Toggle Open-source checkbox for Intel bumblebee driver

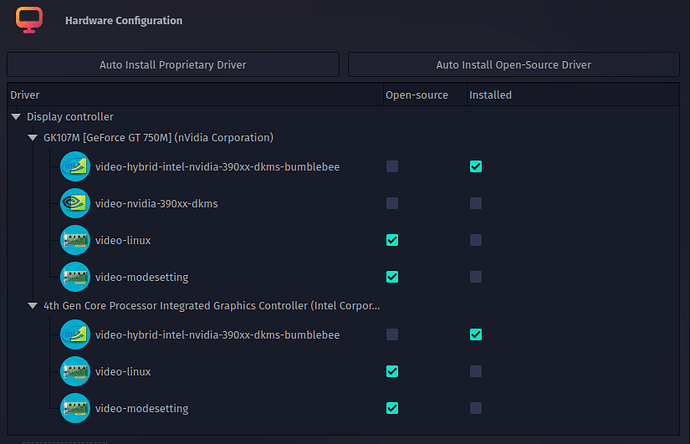[392, 334]
